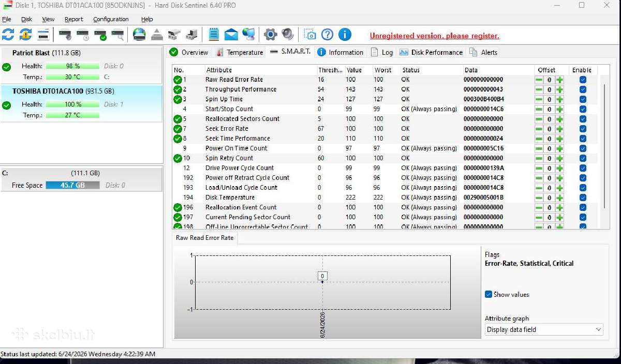Viewport: 621px width, 364px height.
Task: Click the C: Free Space 45.7 GB bar
Action: (72, 185)
